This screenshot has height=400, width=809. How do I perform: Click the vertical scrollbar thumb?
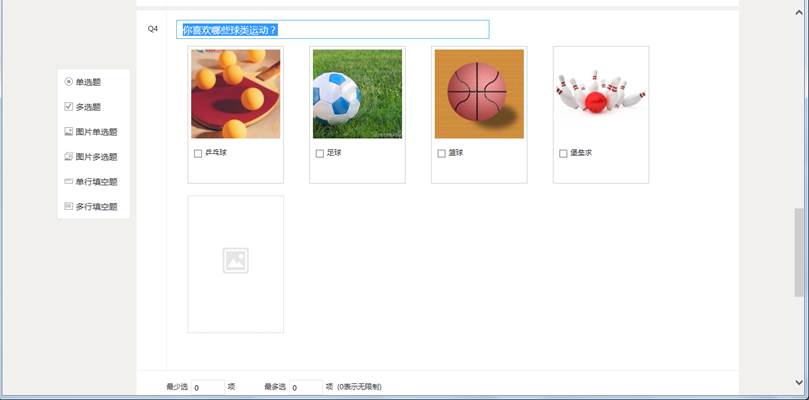(800, 252)
